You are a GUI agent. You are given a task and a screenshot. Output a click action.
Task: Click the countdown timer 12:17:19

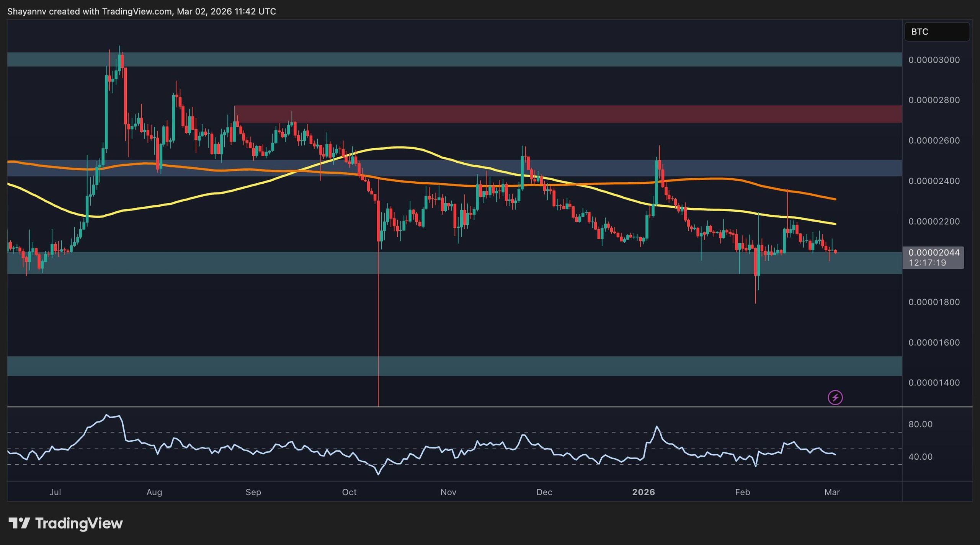tap(927, 263)
